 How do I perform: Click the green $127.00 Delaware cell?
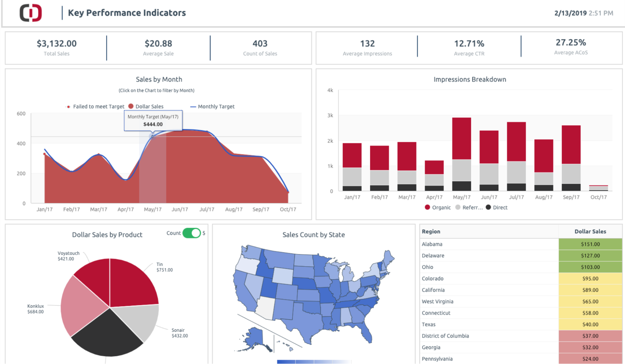(x=590, y=256)
